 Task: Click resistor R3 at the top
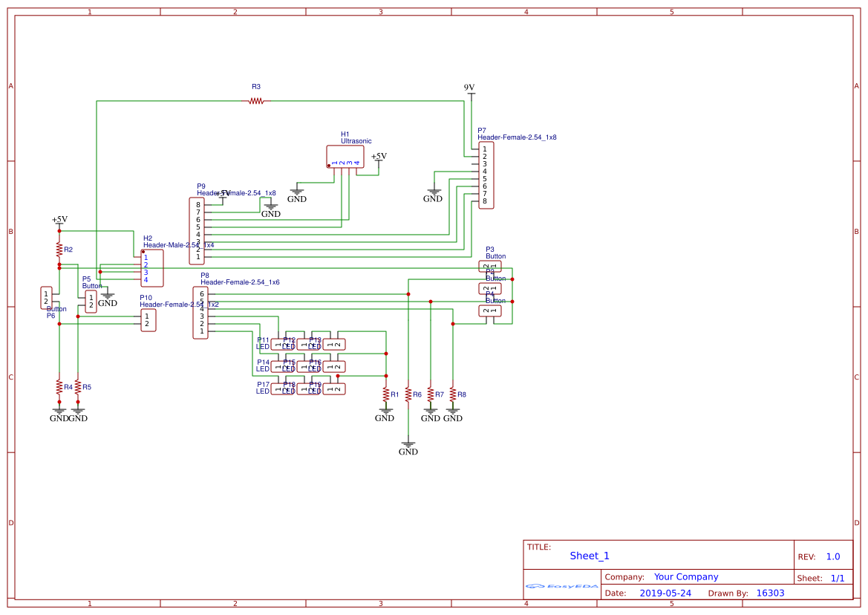pyautogui.click(x=256, y=100)
